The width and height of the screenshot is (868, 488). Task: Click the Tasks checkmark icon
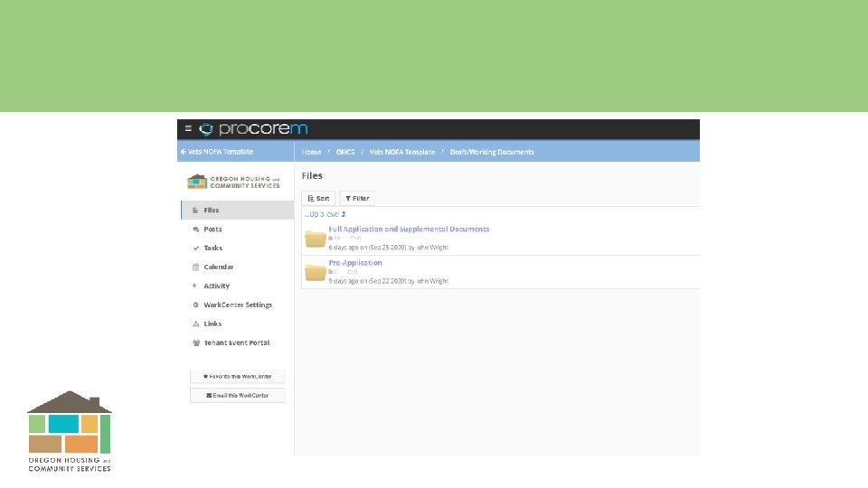tap(195, 249)
